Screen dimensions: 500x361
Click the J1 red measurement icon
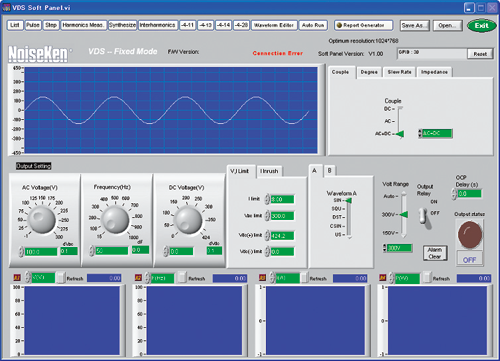click(17, 278)
